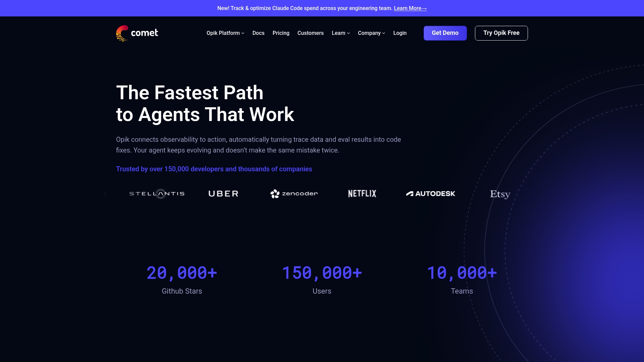The height and width of the screenshot is (362, 644).
Task: Open the Customers page
Action: 311,33
